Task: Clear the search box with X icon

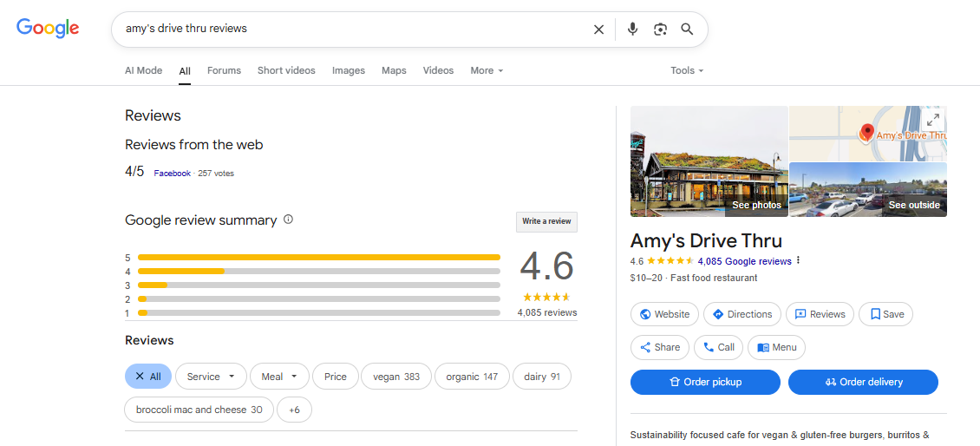Action: [598, 29]
